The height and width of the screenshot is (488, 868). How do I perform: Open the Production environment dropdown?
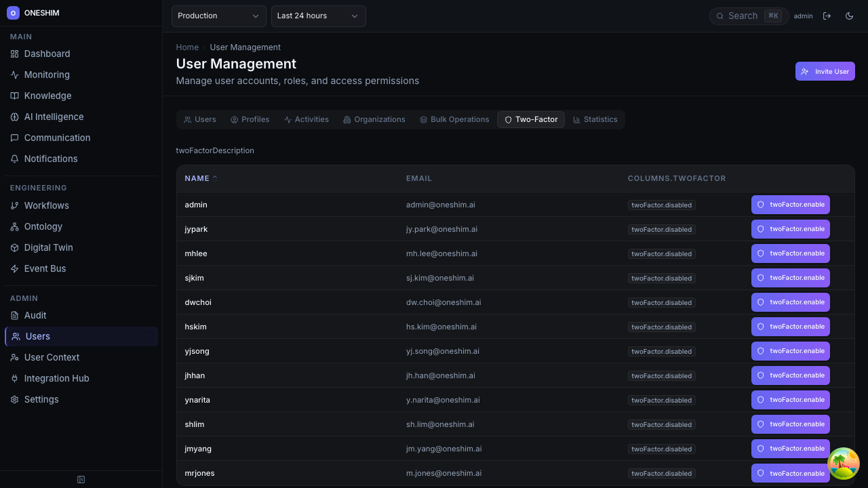[x=218, y=16]
